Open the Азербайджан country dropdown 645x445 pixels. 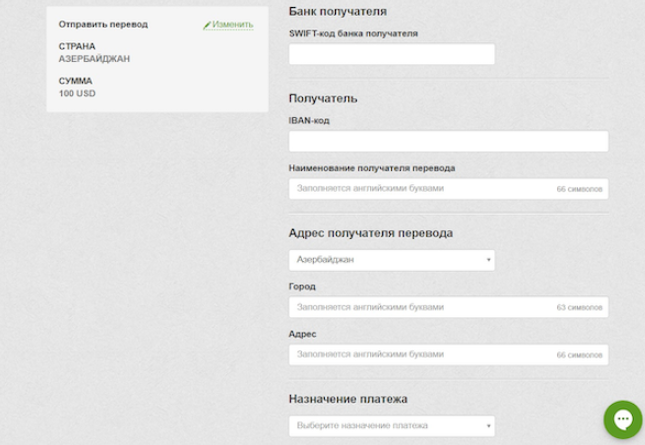[391, 260]
